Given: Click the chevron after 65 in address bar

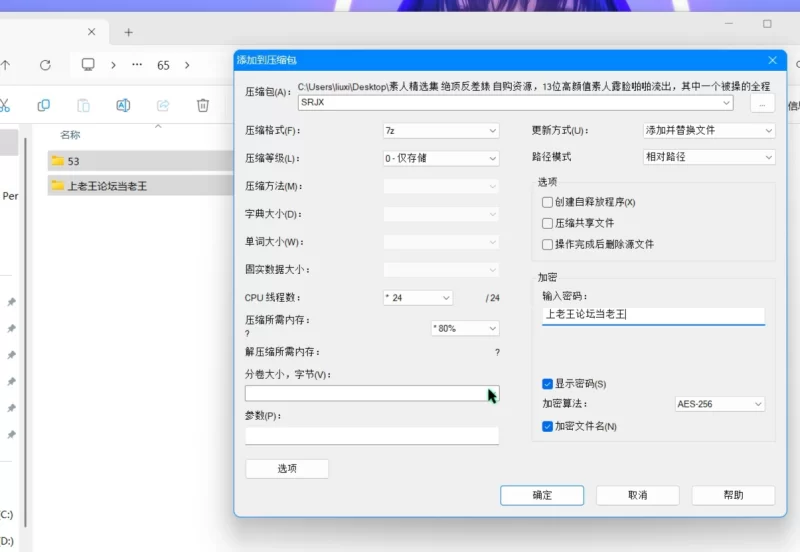Looking at the screenshot, I should 187,65.
